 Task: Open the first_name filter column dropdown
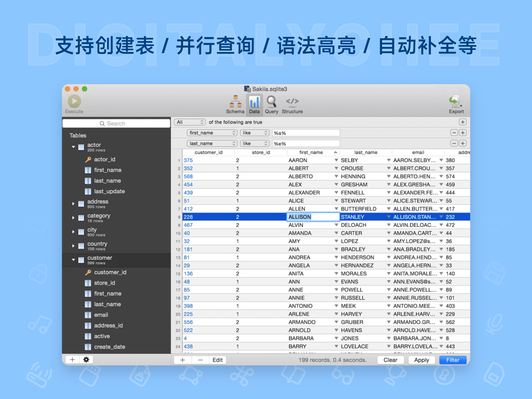212,133
